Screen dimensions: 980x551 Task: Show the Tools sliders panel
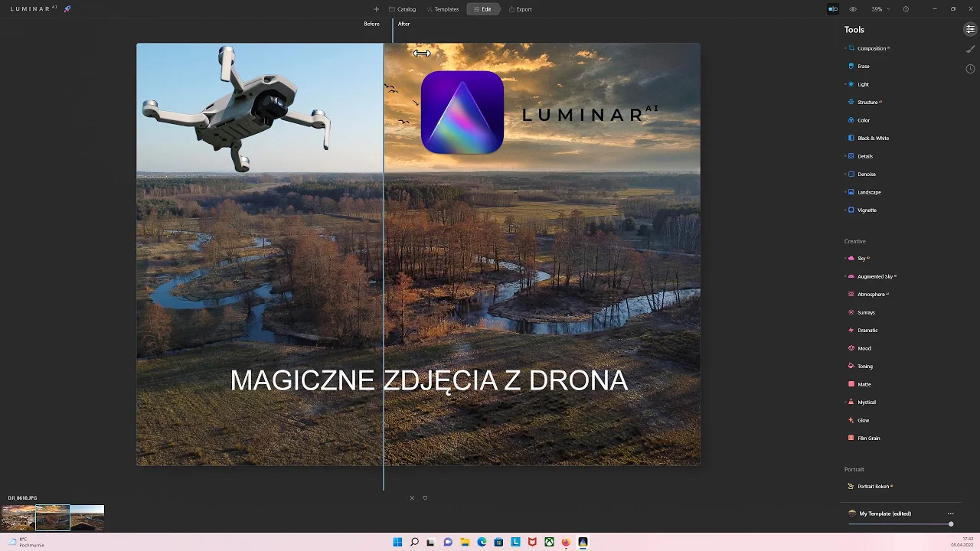coord(970,29)
